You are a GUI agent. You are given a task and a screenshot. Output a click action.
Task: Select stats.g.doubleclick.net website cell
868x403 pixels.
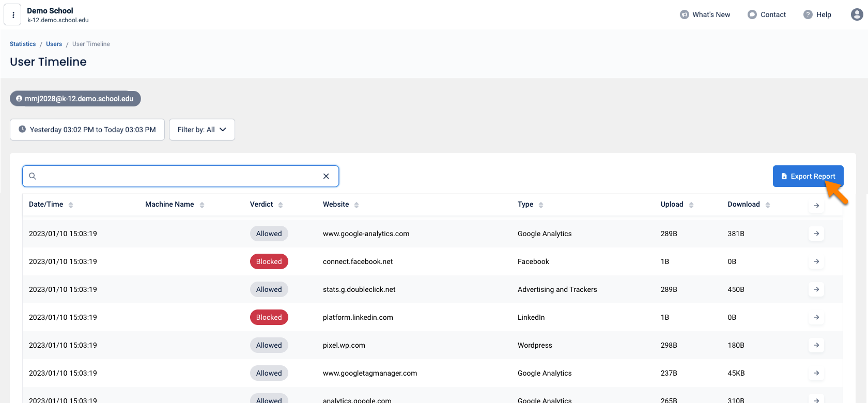click(x=359, y=289)
